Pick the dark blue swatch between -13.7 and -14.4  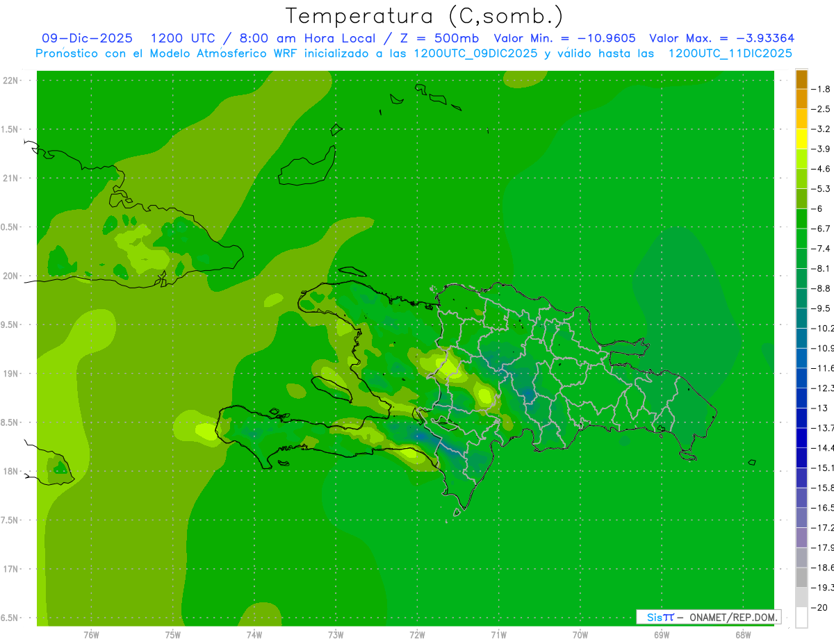click(x=801, y=438)
